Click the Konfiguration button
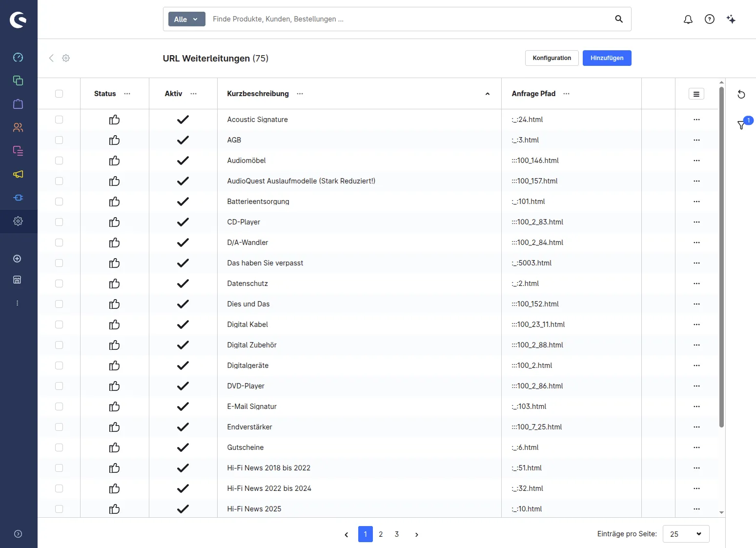 (x=552, y=58)
